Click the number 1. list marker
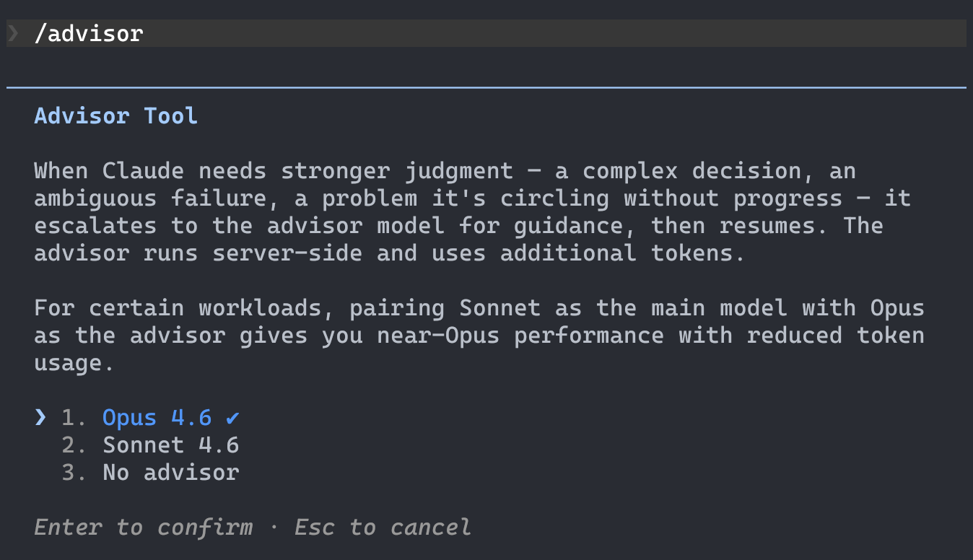 click(74, 418)
